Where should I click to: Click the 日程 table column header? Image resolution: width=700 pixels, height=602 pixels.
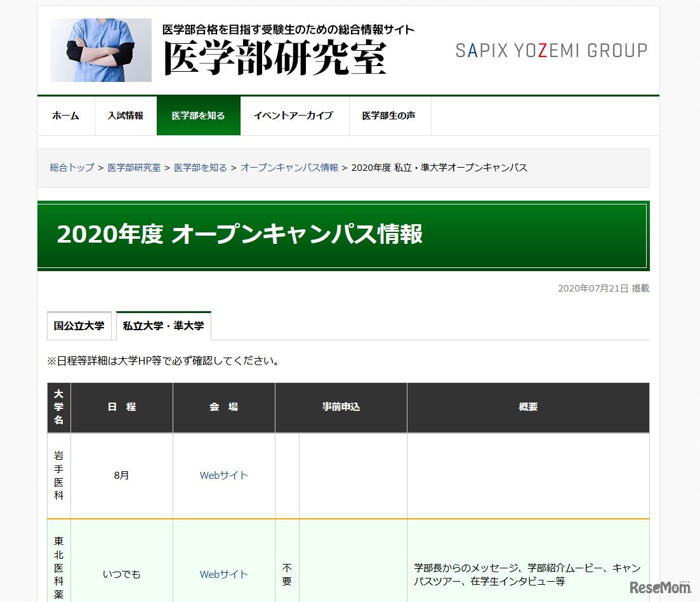[121, 406]
